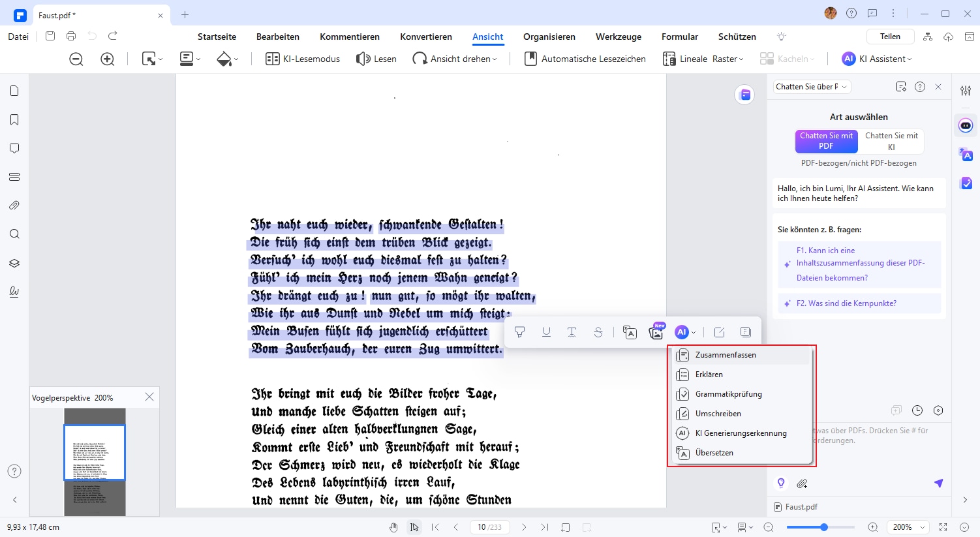This screenshot has width=980, height=537.
Task: Click the zoom in magnifier in toolbar
Action: 108,59
